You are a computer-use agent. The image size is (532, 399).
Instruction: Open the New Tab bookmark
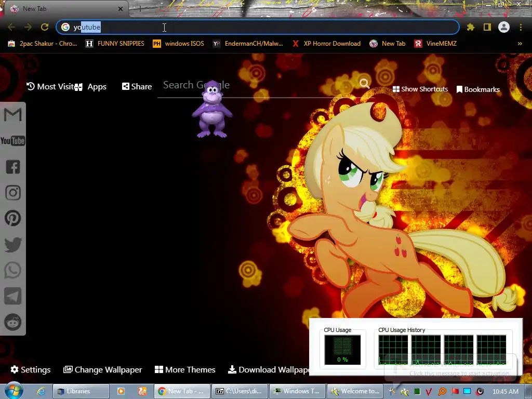point(388,44)
